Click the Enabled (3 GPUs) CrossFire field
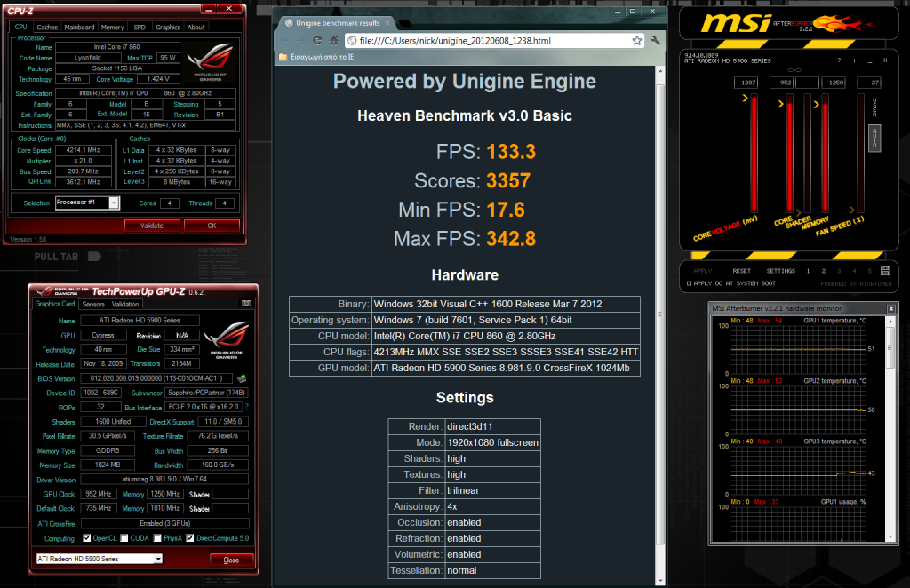This screenshot has width=910, height=588. (x=164, y=523)
